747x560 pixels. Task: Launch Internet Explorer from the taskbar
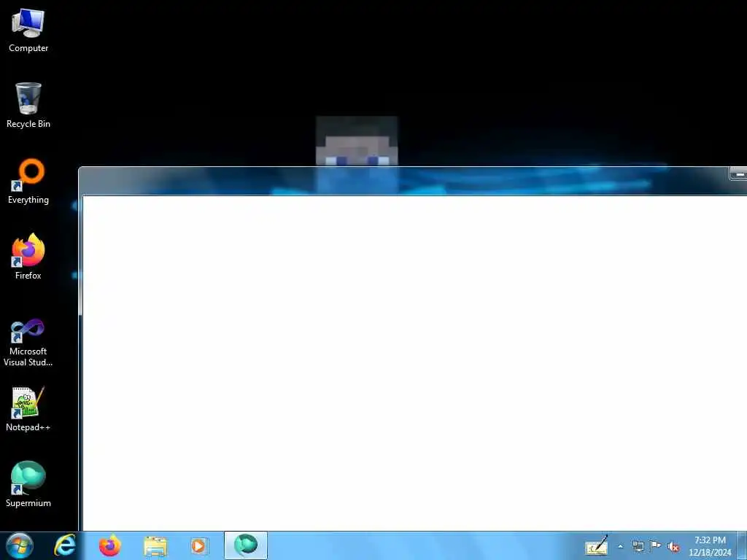click(65, 545)
